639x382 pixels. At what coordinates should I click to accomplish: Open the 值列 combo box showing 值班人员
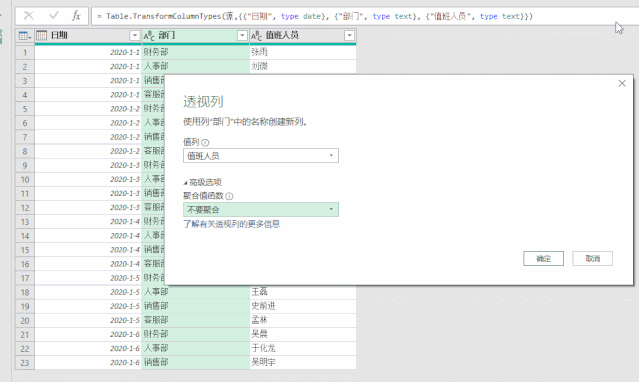261,156
